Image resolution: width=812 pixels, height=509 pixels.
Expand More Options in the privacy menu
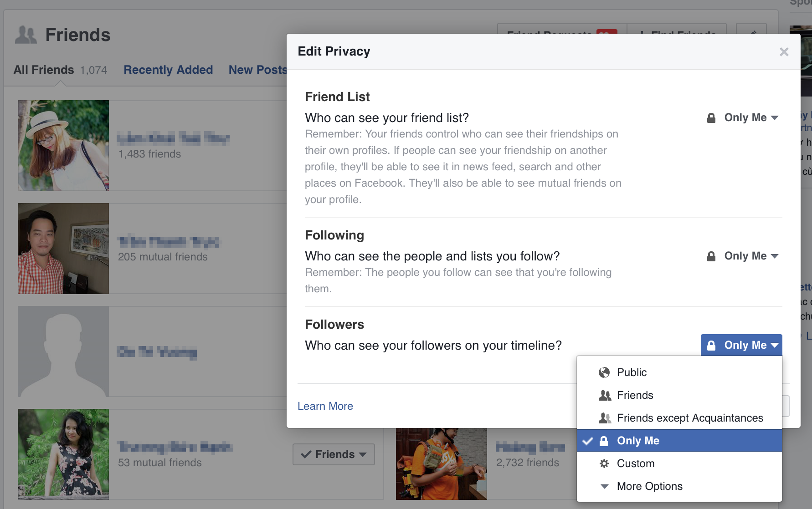coord(649,486)
